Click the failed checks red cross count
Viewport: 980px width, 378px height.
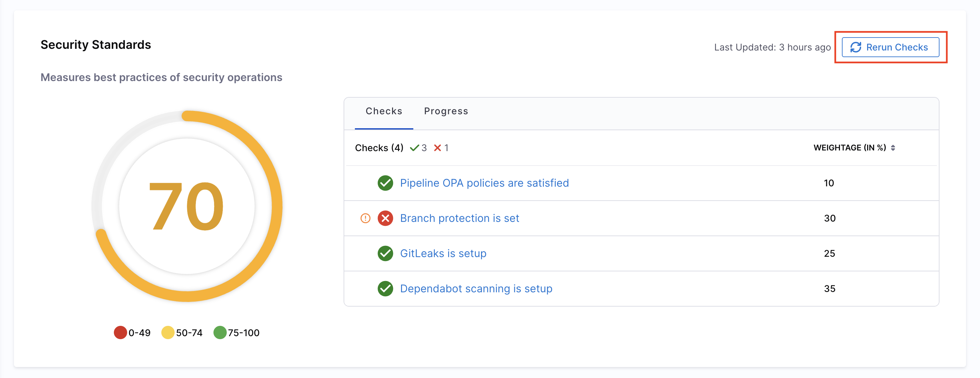coord(441,148)
